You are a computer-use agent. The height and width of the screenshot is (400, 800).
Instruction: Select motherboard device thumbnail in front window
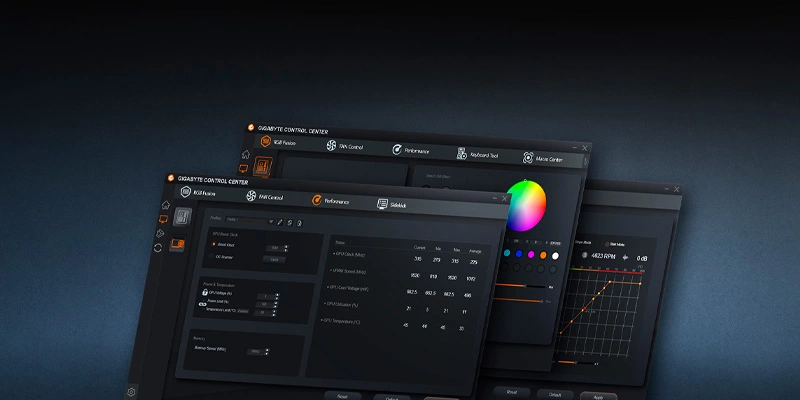[x=183, y=216]
